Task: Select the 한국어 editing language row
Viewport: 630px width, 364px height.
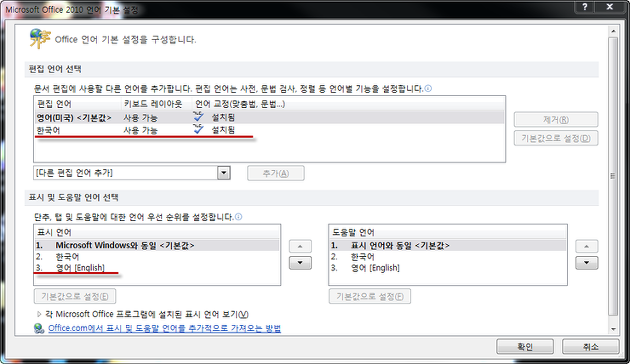Action: [x=269, y=130]
